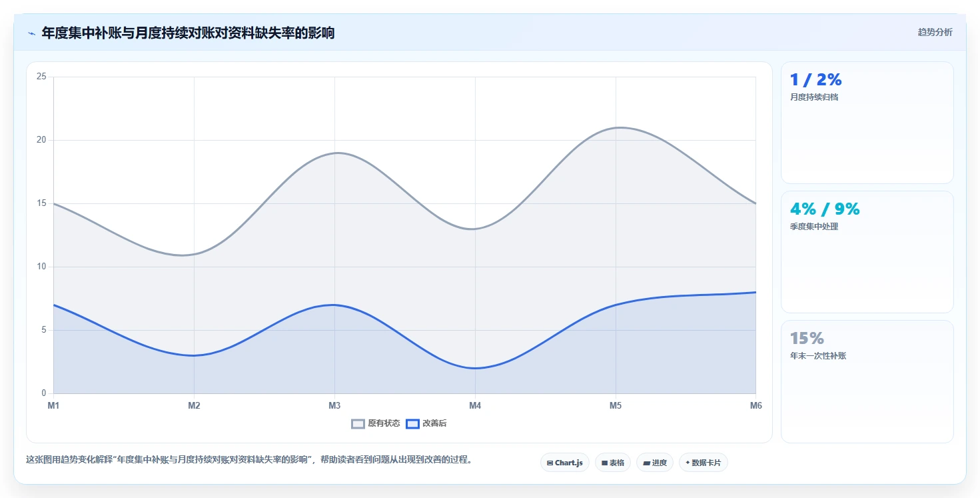Screen dimensions: 980x498
Task: Click the 10 y-axis tick label
Action: tap(41, 267)
